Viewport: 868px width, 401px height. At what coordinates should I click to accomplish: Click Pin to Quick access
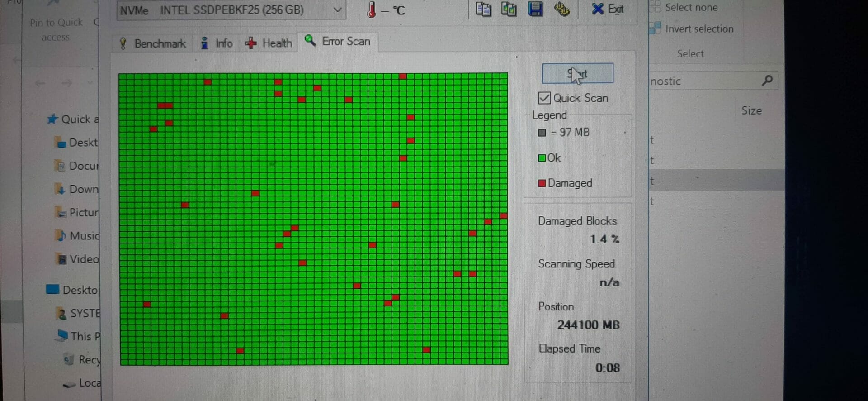(x=56, y=29)
